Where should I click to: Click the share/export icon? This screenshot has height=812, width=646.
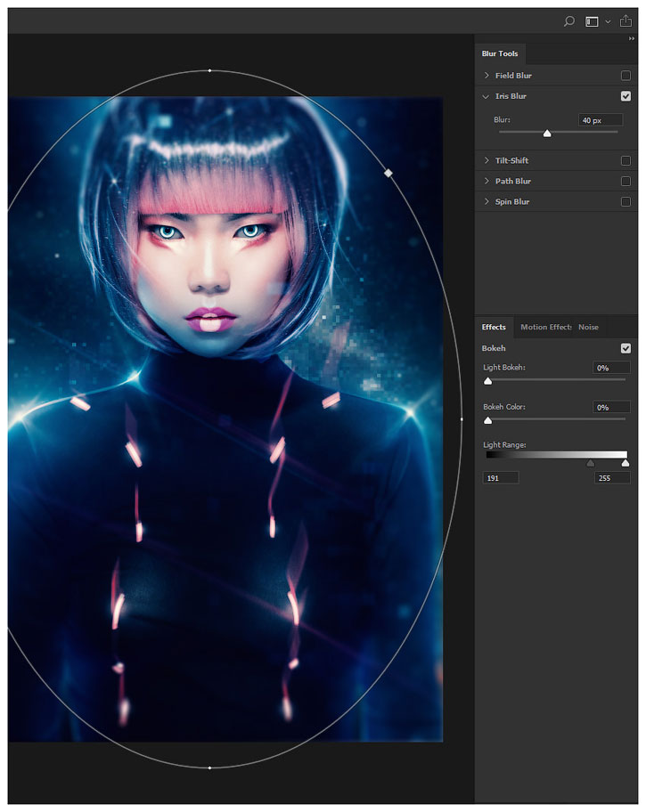point(626,21)
